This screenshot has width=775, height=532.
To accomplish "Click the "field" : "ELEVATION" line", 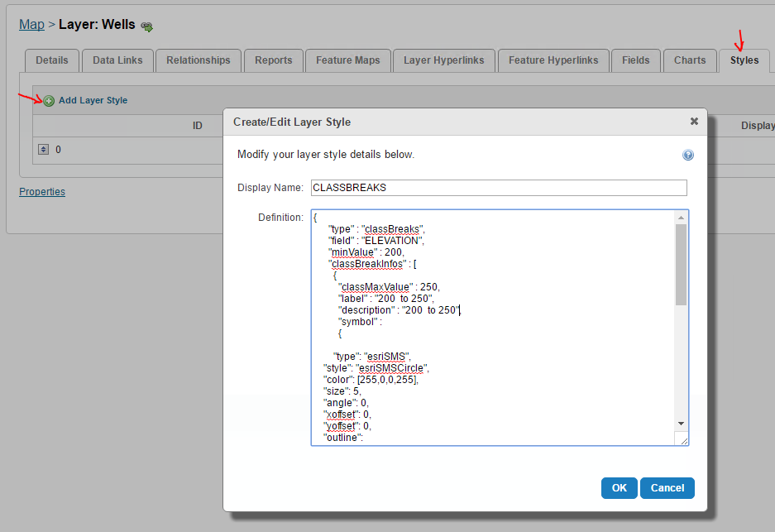I will (x=376, y=241).
